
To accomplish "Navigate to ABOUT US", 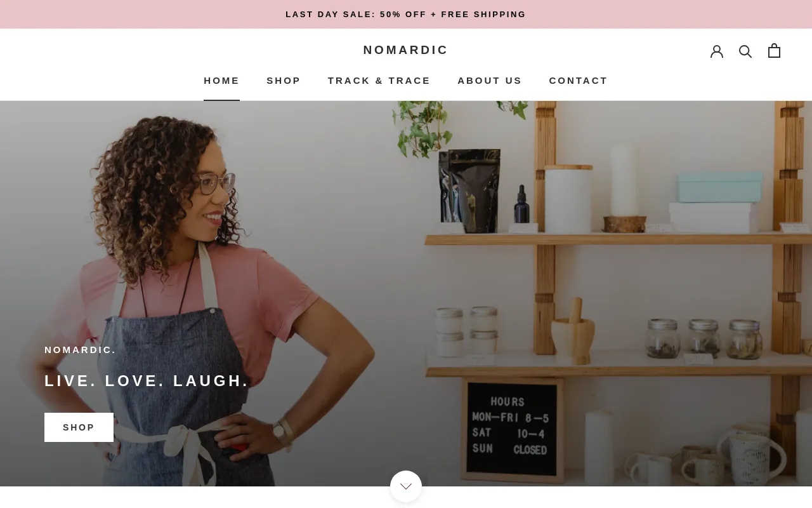I will pyautogui.click(x=490, y=81).
